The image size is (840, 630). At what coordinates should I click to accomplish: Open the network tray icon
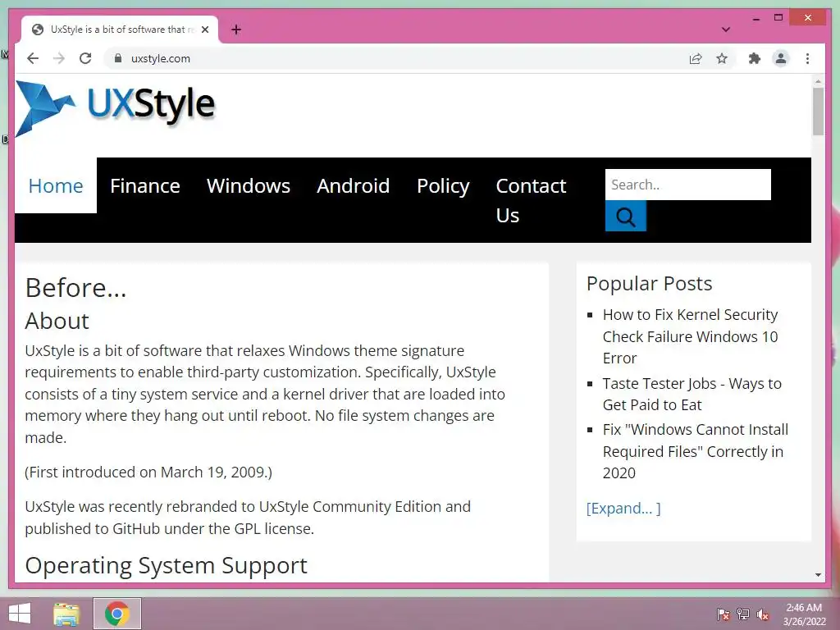coord(743,614)
